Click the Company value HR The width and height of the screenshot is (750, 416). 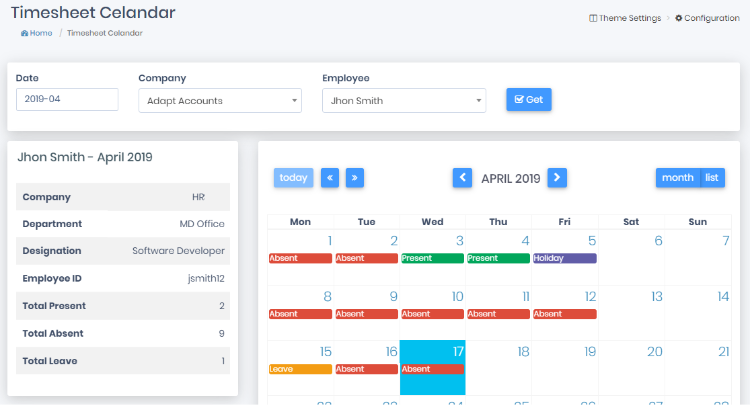click(199, 197)
